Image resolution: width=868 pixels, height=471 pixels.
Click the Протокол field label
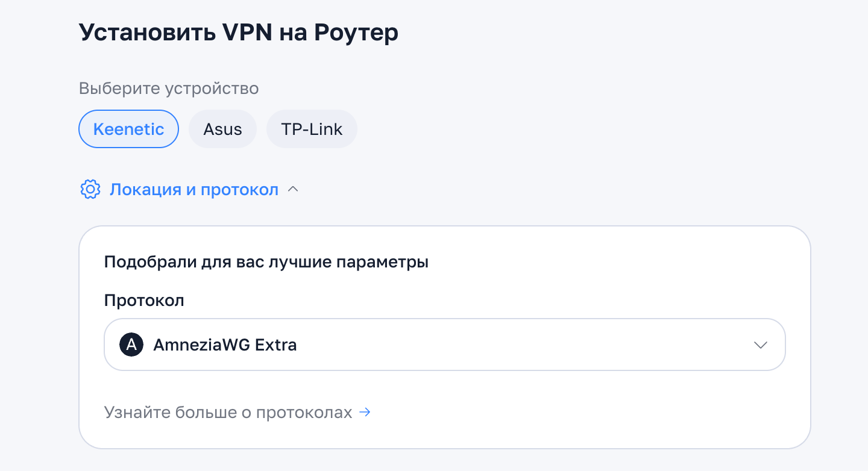click(x=144, y=300)
